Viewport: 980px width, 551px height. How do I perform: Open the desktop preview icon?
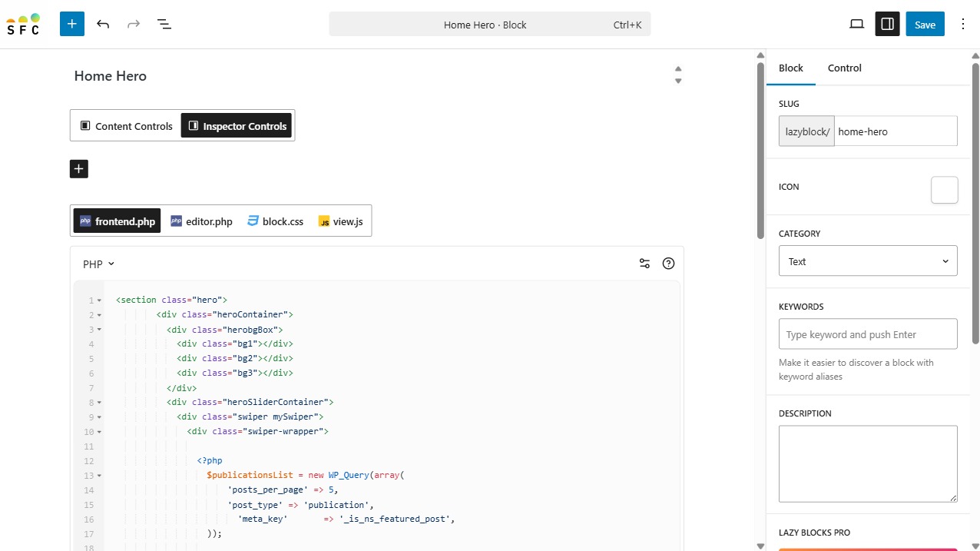click(x=856, y=24)
